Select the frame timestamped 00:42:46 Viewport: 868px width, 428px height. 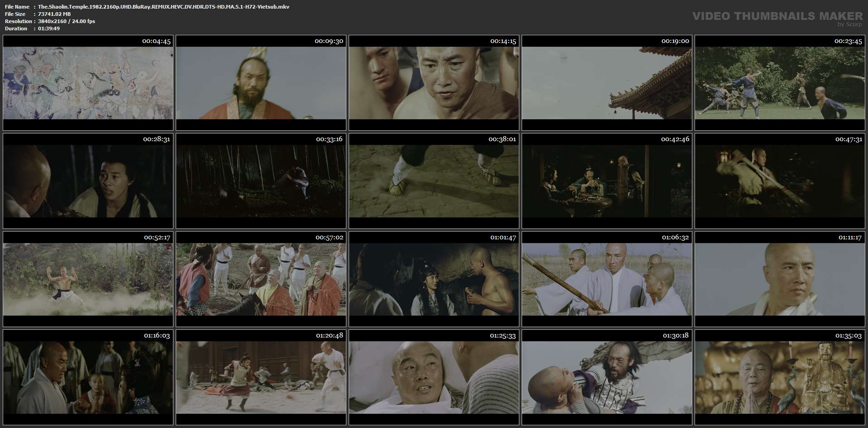click(x=607, y=181)
